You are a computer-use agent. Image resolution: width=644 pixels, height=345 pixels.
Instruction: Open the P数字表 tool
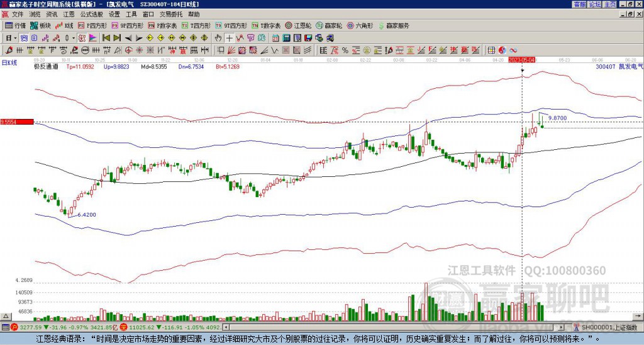[162, 25]
